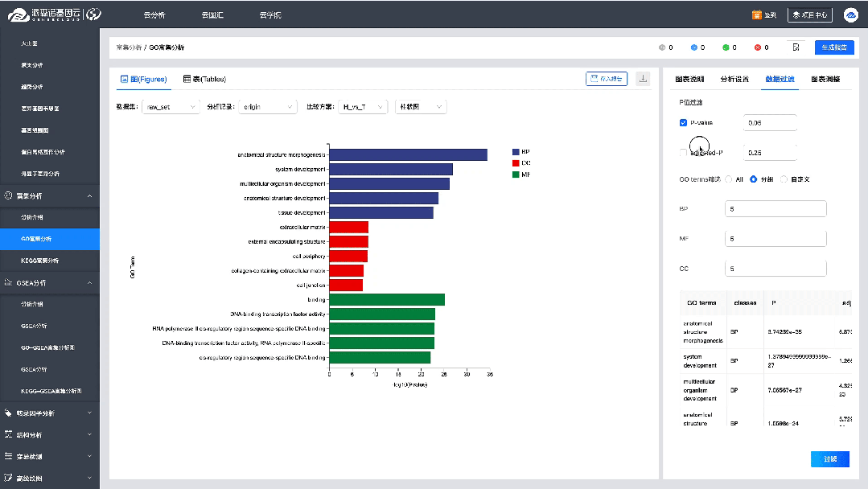Screen dimensions: 868x489
Task: Click the advanced plotting section icon
Action: click(8, 478)
